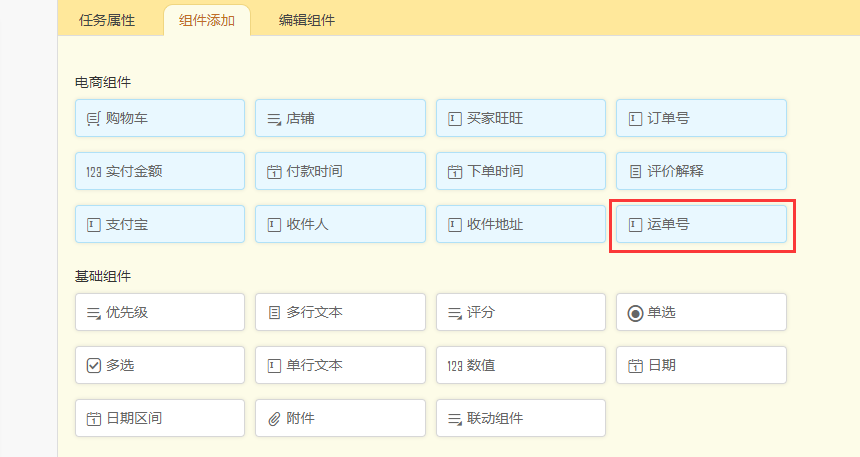Add the 店铺 dropdown component
Viewport: 860px width, 457px height.
[340, 118]
